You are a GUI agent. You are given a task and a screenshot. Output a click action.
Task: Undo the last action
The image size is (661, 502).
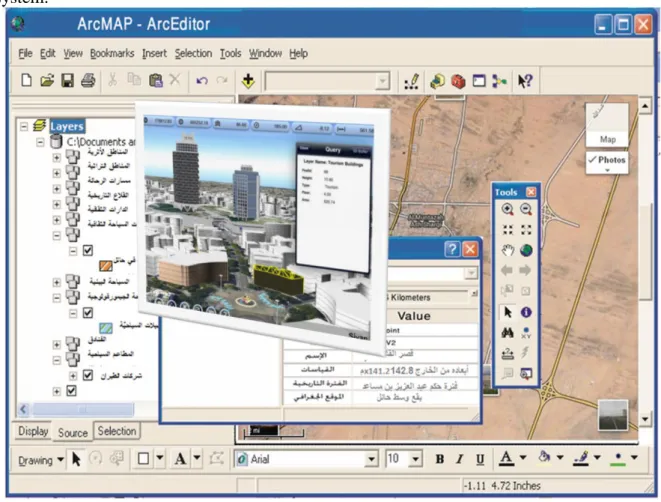202,80
